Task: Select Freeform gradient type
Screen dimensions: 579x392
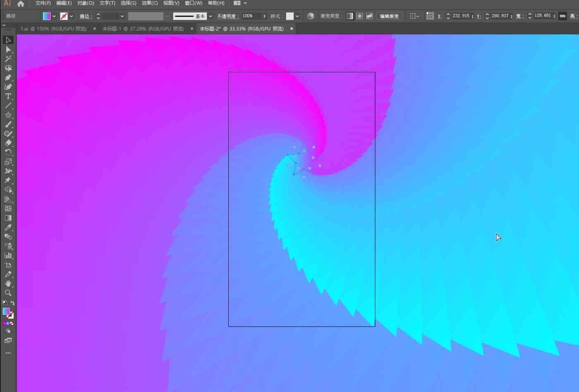Action: pyautogui.click(x=369, y=16)
